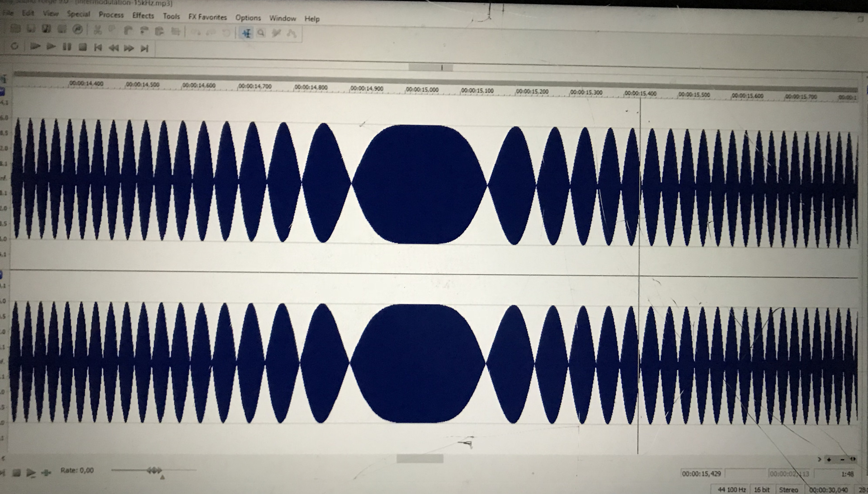Click the Redo toolbar icon
The height and width of the screenshot is (494, 868).
211,33
